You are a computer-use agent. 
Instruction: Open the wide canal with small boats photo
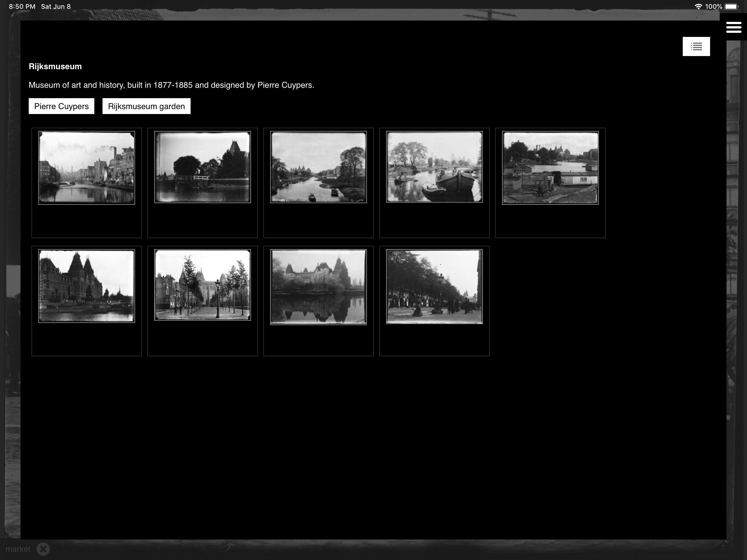(319, 167)
